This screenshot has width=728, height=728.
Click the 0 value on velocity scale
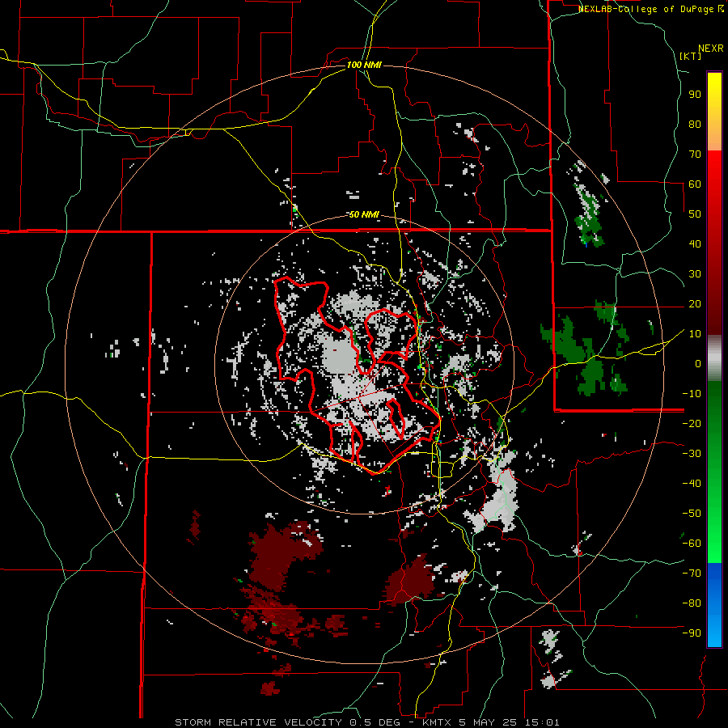pyautogui.click(x=698, y=364)
